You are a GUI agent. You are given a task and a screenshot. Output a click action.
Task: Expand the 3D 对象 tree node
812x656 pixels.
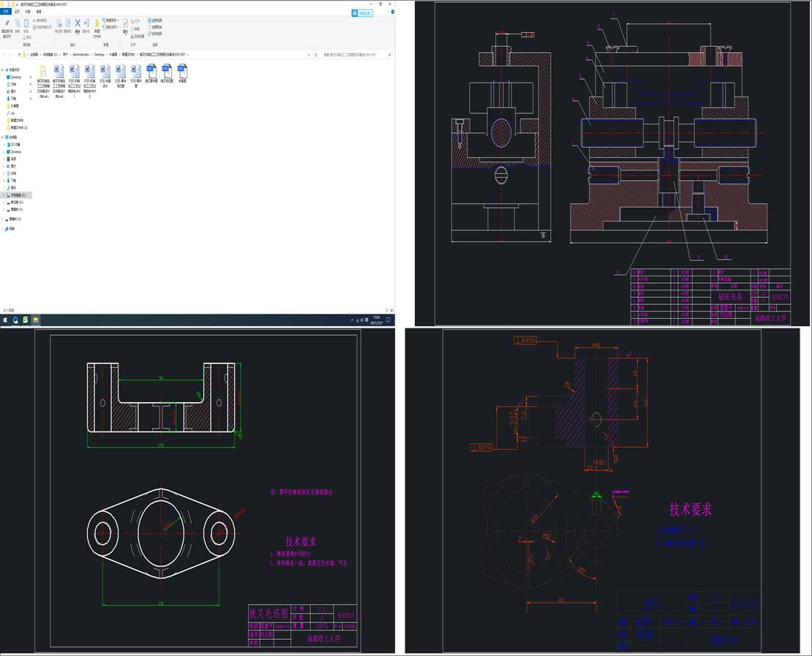[x=4, y=145]
